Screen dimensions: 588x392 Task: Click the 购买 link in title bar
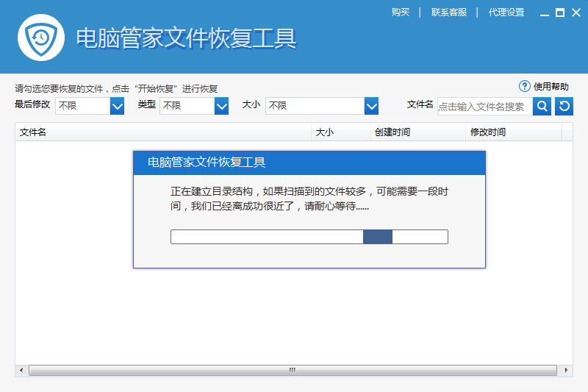click(x=401, y=13)
